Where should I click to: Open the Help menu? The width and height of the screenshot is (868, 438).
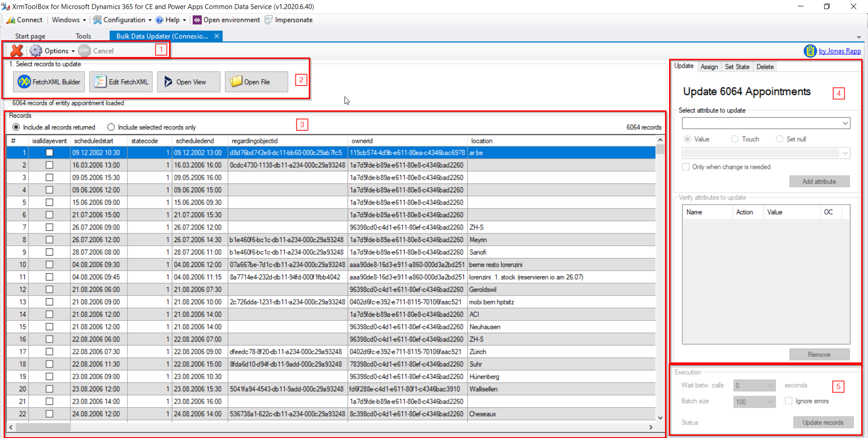click(x=171, y=20)
